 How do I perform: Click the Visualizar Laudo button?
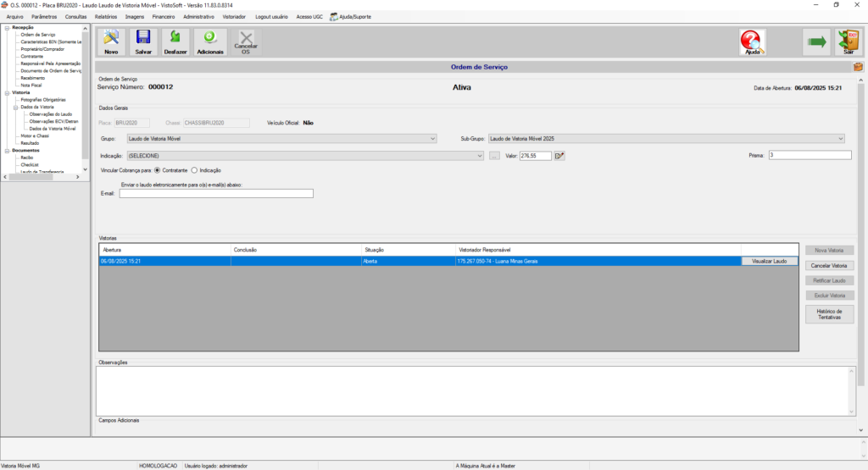pyautogui.click(x=769, y=262)
